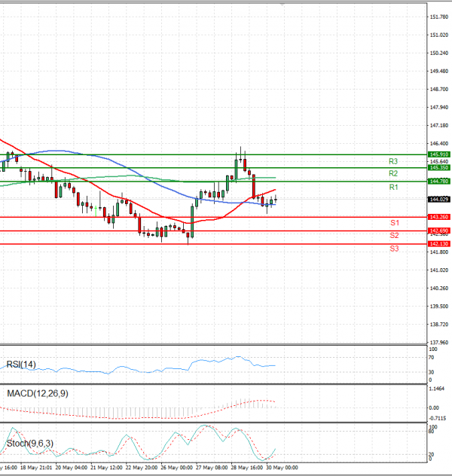Image resolution: width=452 pixels, height=476 pixels.
Task: Click the S3 support label
Action: [x=394, y=249]
